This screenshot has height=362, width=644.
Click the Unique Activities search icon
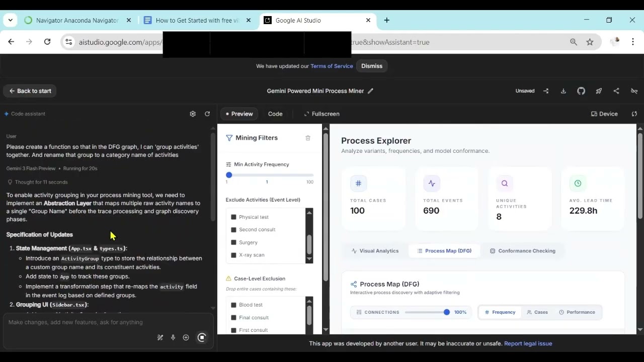pos(505,184)
